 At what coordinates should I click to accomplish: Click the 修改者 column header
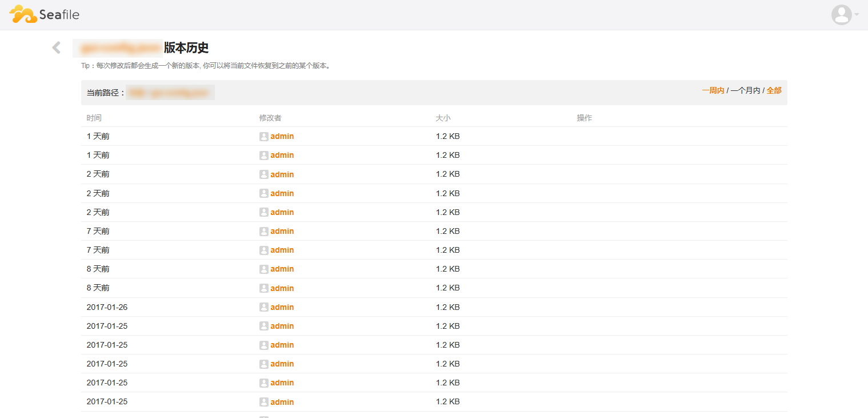click(270, 118)
